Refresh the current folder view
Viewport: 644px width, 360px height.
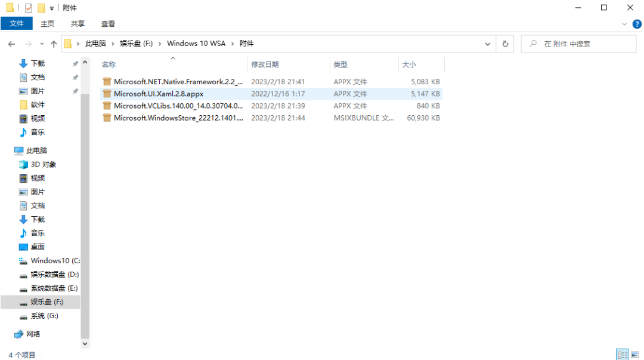pyautogui.click(x=505, y=44)
